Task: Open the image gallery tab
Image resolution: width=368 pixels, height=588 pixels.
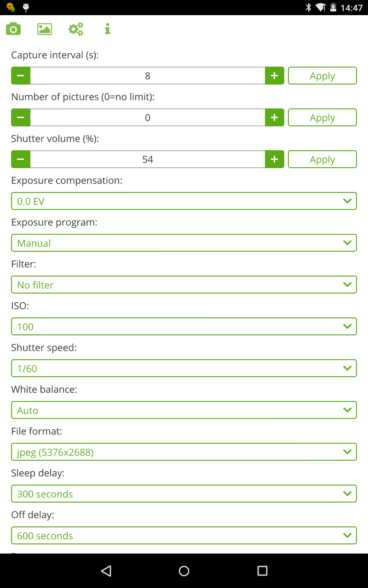Action: 45,29
